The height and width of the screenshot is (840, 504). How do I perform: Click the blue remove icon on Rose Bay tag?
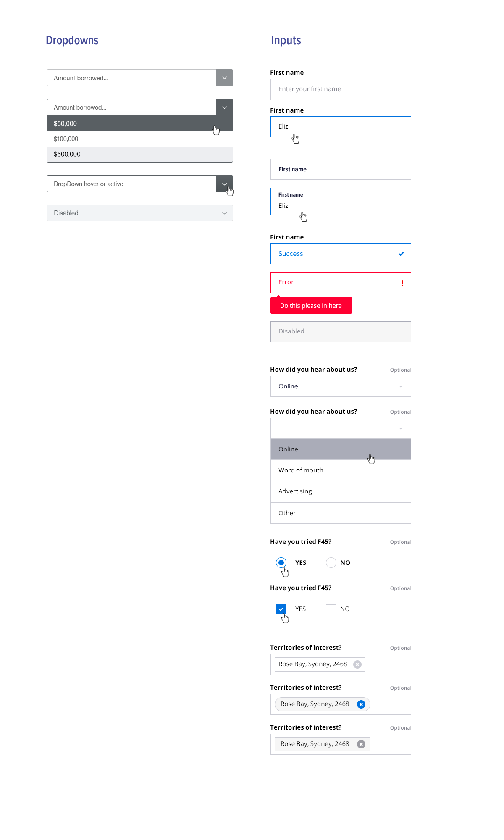click(x=361, y=704)
